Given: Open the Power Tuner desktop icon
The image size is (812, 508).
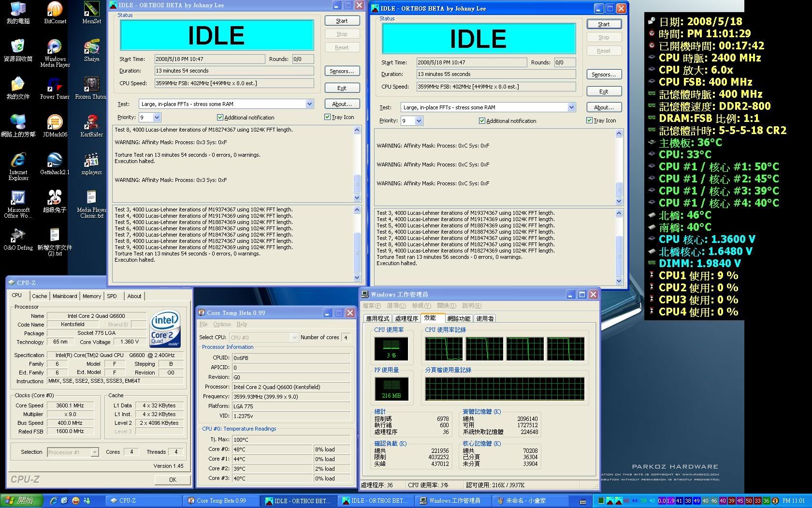Looking at the screenshot, I should pos(55,88).
